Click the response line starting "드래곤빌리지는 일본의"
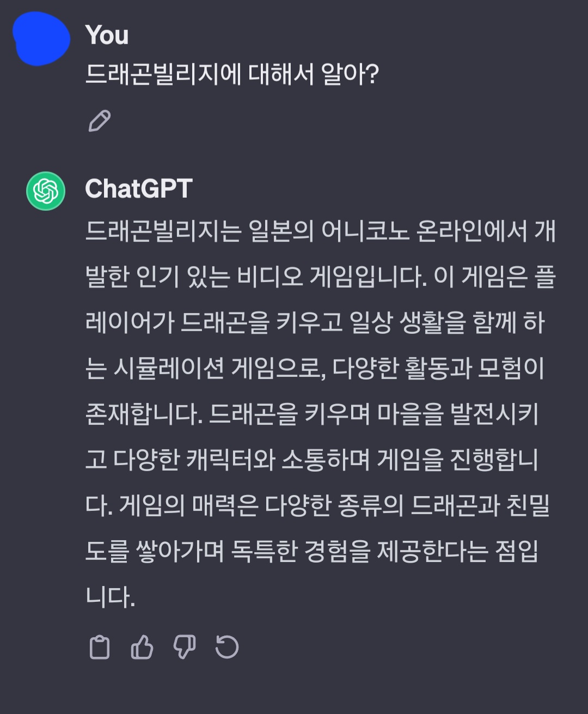This screenshot has width=588, height=714. coord(320,231)
